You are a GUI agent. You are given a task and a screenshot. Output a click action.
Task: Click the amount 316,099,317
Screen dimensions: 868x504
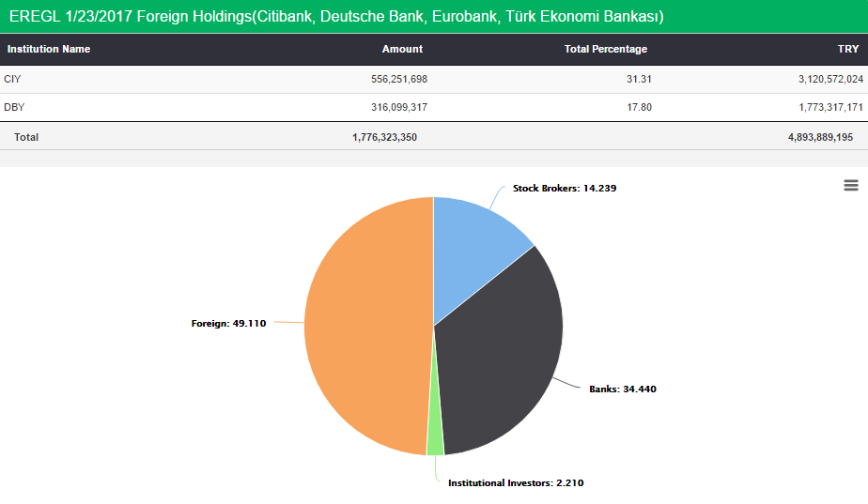(399, 107)
